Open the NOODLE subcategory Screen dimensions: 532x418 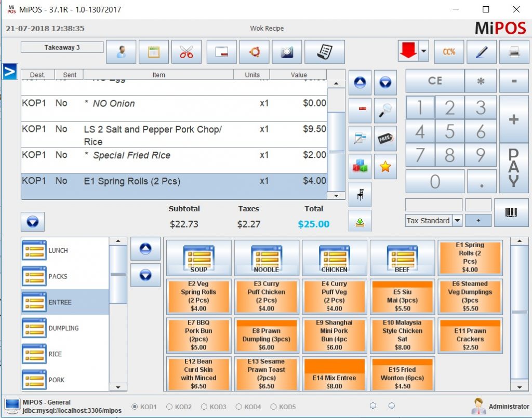[x=267, y=258]
